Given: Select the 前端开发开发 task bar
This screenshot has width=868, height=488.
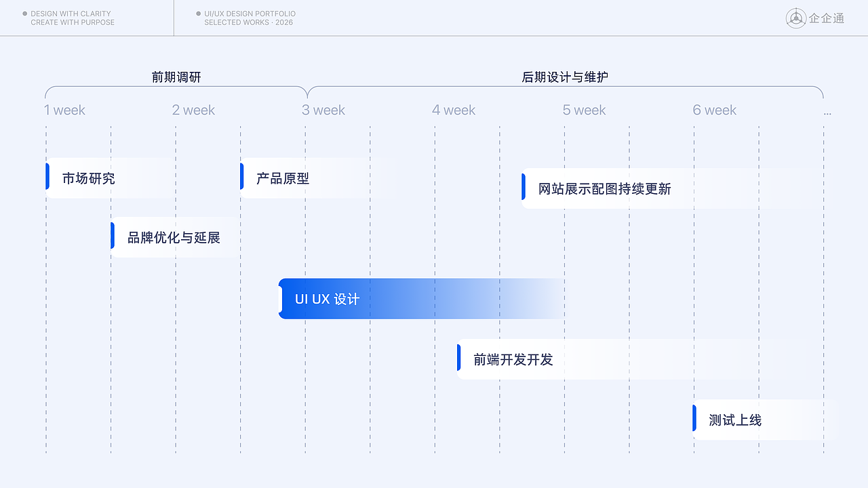Looking at the screenshot, I should point(632,359).
